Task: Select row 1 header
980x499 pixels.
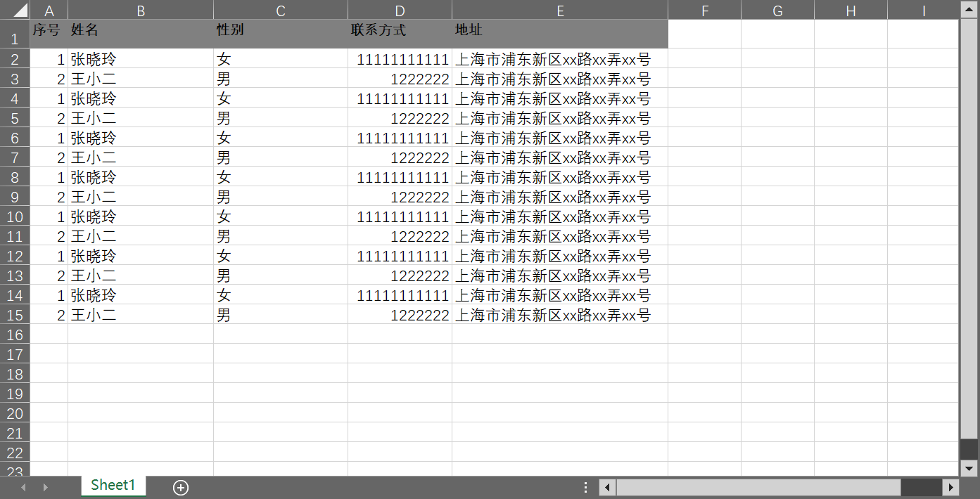Action: click(15, 34)
